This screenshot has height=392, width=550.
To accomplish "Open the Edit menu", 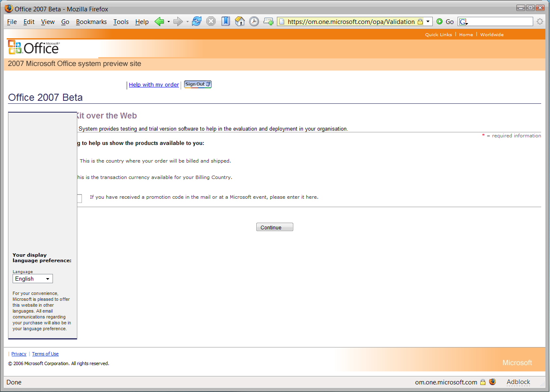I will pyautogui.click(x=29, y=22).
